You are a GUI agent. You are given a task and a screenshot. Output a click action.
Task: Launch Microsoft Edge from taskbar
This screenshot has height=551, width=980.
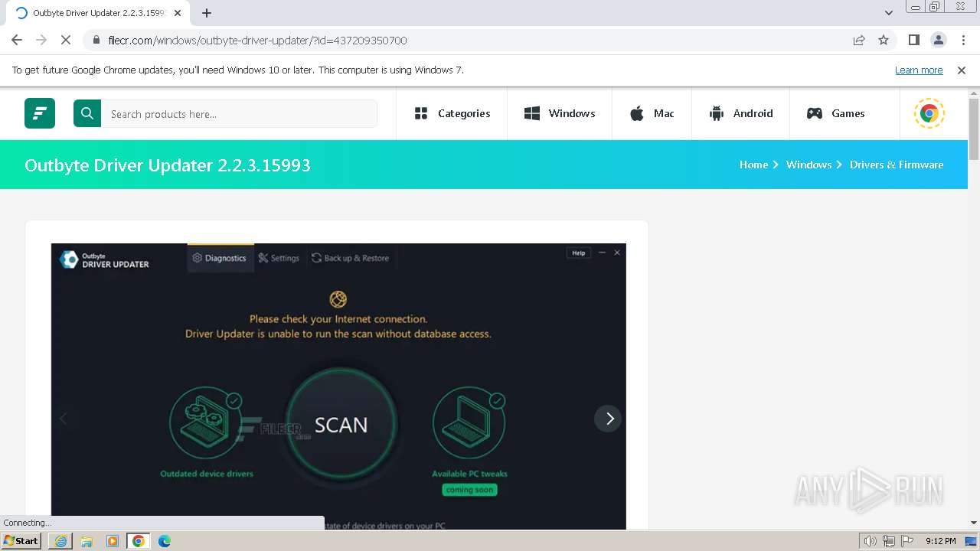[x=165, y=541]
